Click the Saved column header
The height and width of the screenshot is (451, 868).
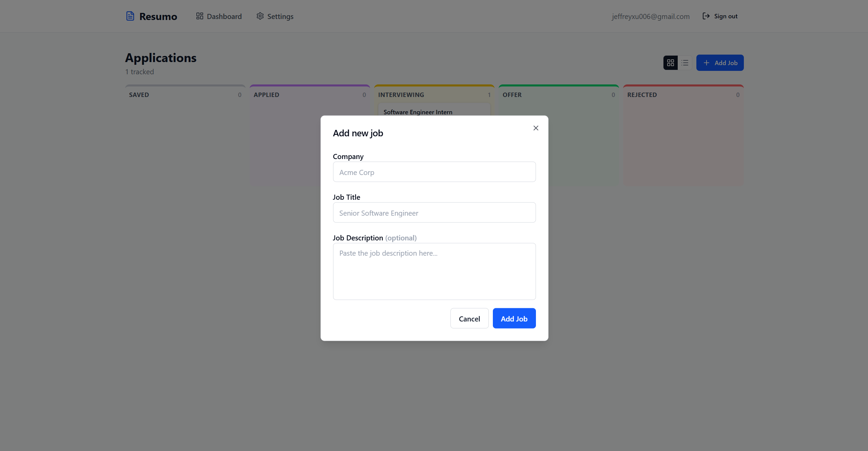(139, 95)
